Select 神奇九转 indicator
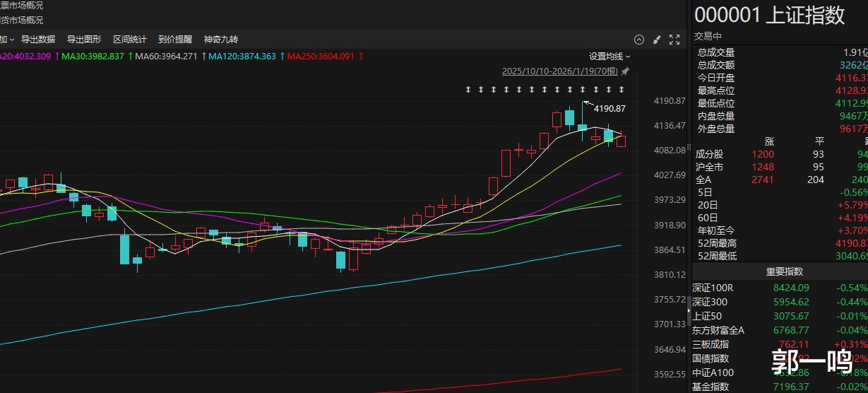This screenshot has width=868, height=393. pos(221,40)
